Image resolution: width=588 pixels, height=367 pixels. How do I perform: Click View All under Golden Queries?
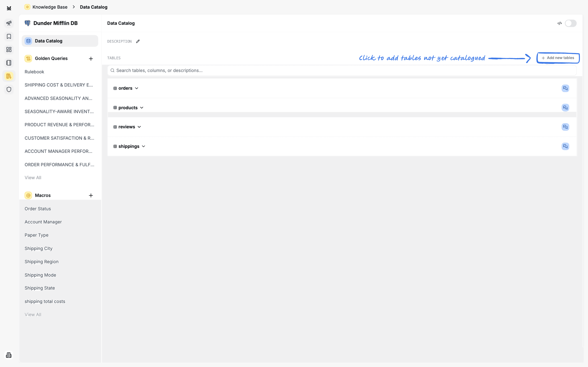point(33,178)
